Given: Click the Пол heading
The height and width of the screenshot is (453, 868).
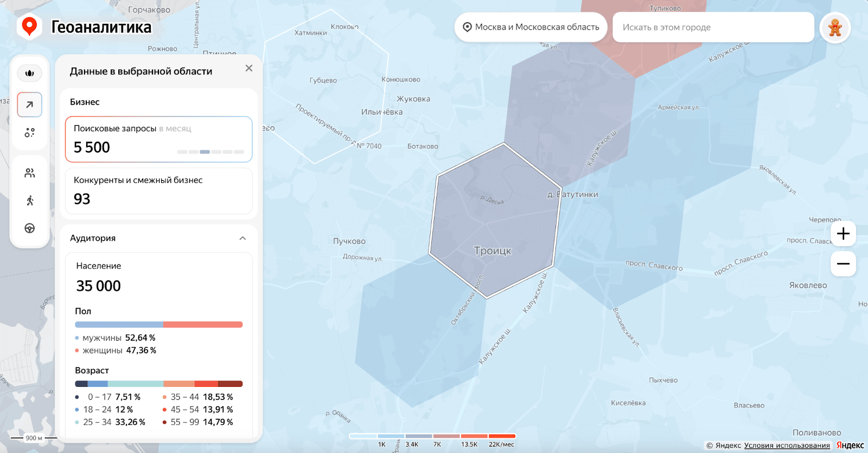Looking at the screenshot, I should pyautogui.click(x=83, y=311).
